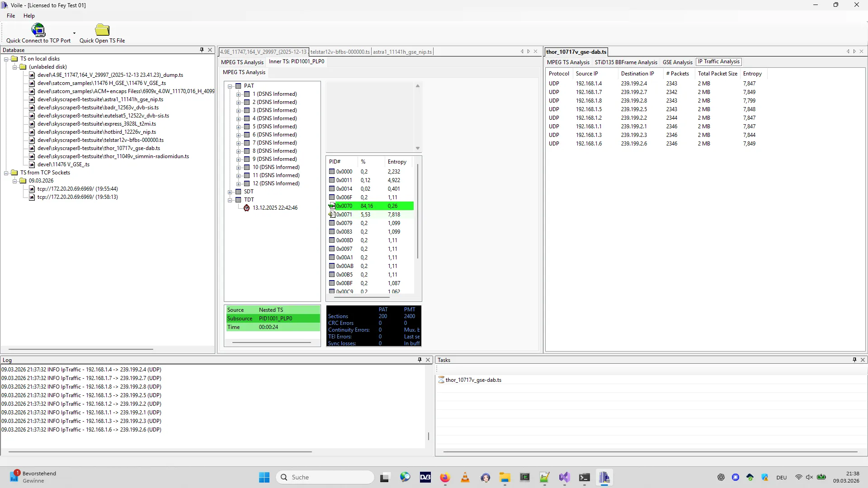Expand the SDT tree node
Viewport: 868px width, 488px height.
click(x=230, y=192)
